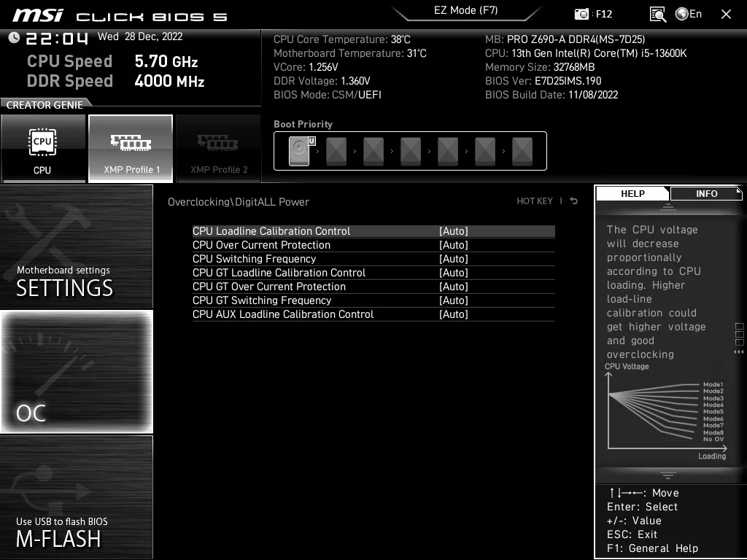Click the VCore 1.256V reading

(306, 67)
